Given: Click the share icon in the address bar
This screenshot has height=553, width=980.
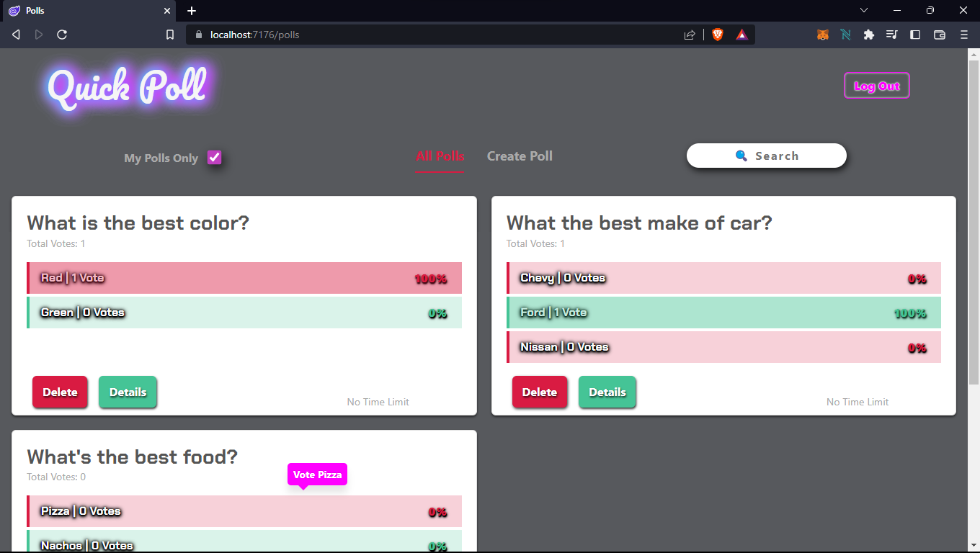Looking at the screenshot, I should coord(690,35).
